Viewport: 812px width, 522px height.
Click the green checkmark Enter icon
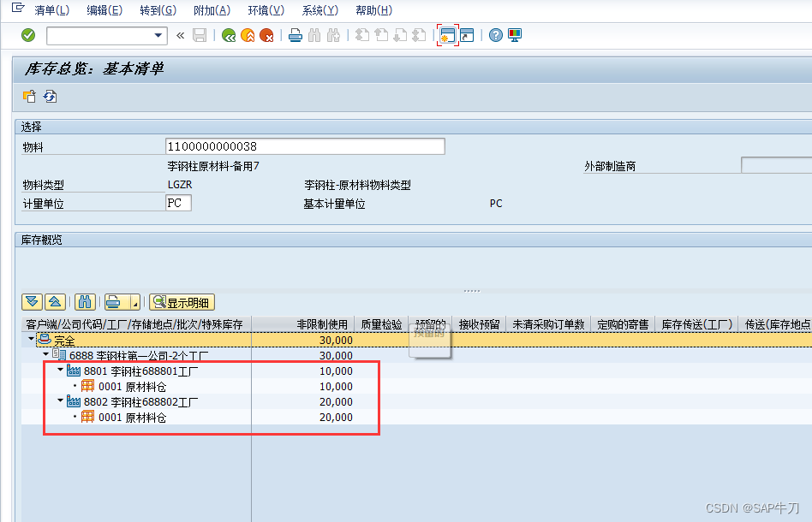(x=28, y=35)
